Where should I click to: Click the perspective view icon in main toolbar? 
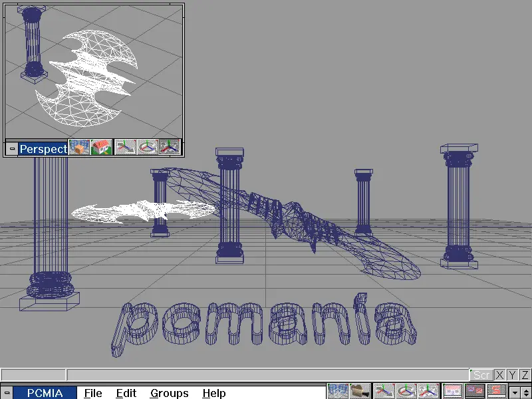(338, 392)
